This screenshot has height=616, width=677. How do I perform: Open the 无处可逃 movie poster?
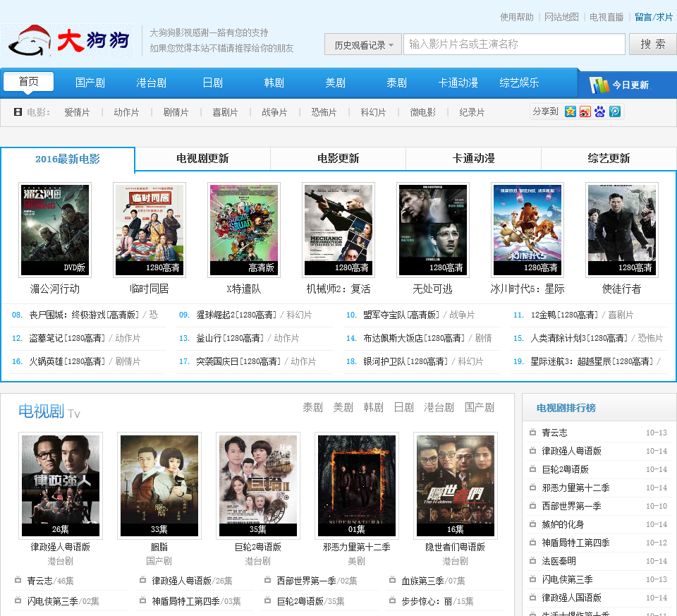(x=433, y=230)
